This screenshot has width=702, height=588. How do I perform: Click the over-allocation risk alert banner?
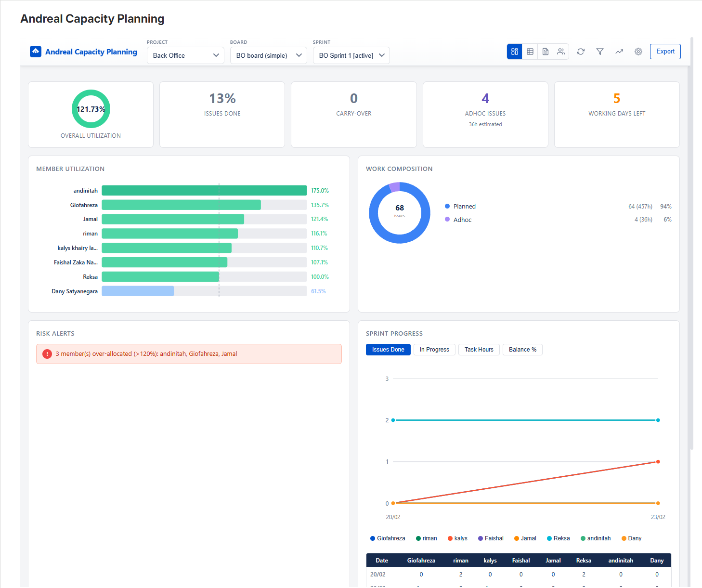(x=189, y=353)
